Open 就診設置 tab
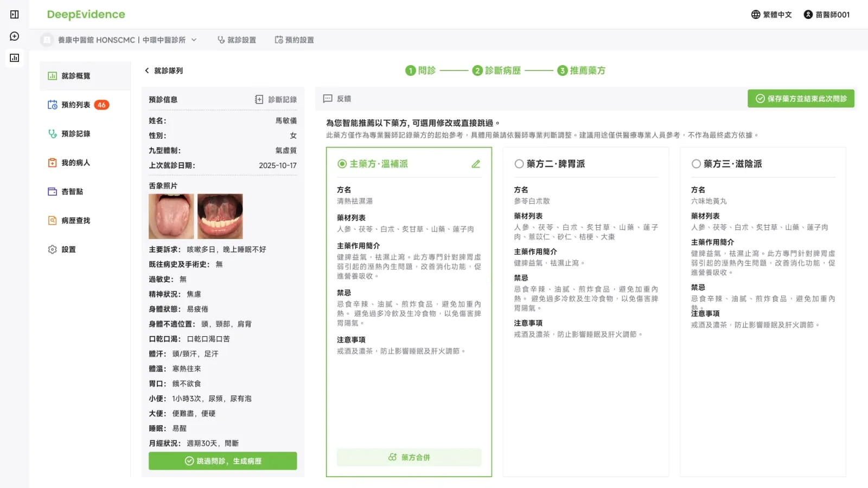868x488 pixels. click(237, 40)
